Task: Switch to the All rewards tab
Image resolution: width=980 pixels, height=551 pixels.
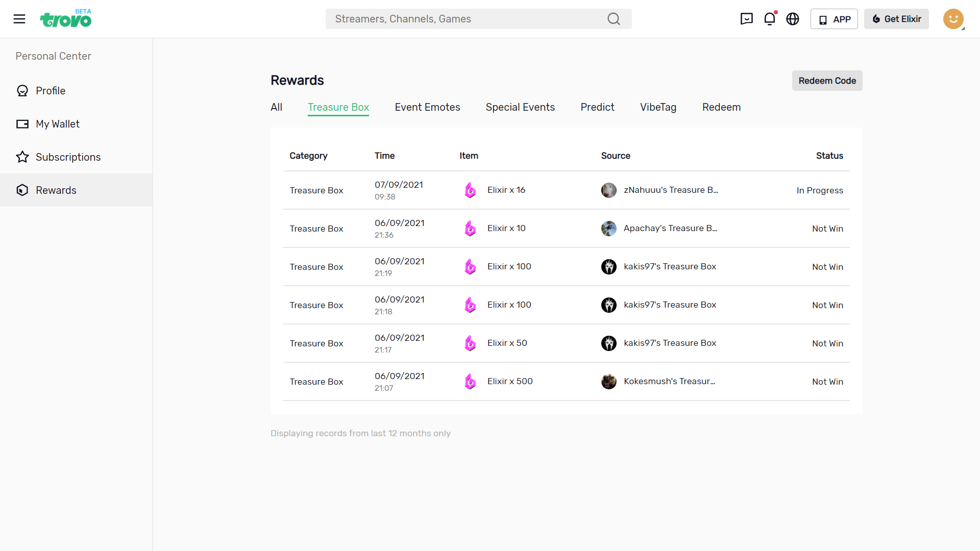Action: (276, 107)
